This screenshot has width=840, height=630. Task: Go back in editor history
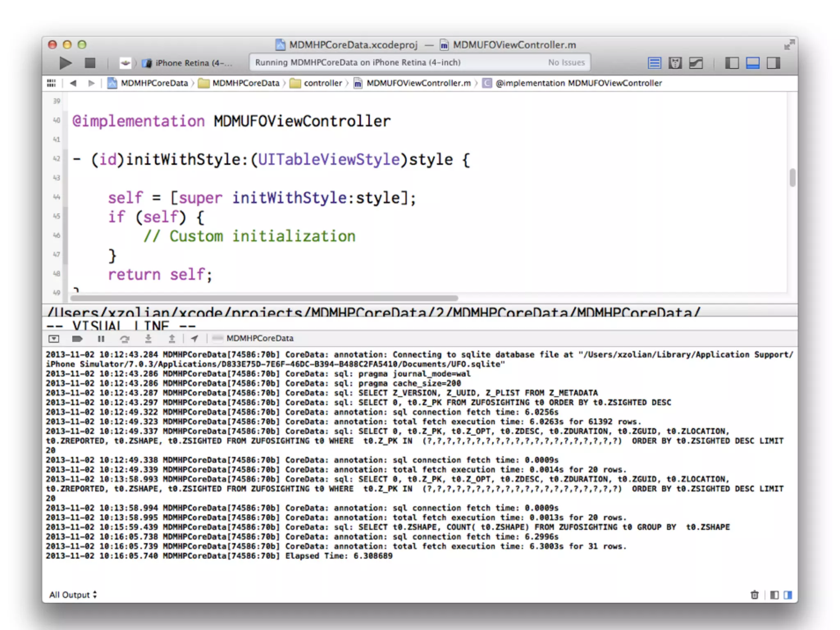[x=73, y=83]
